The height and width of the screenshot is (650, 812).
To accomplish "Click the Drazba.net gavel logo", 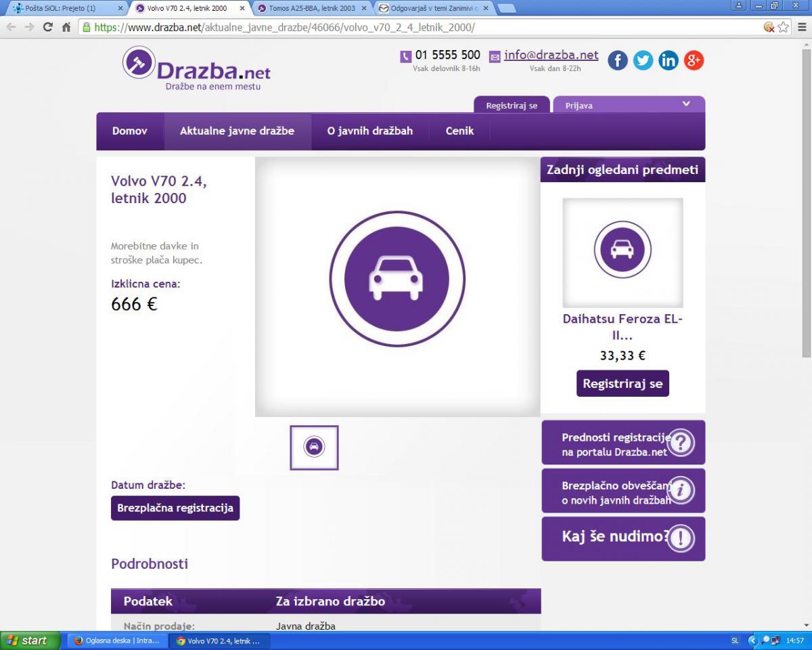I will (139, 62).
